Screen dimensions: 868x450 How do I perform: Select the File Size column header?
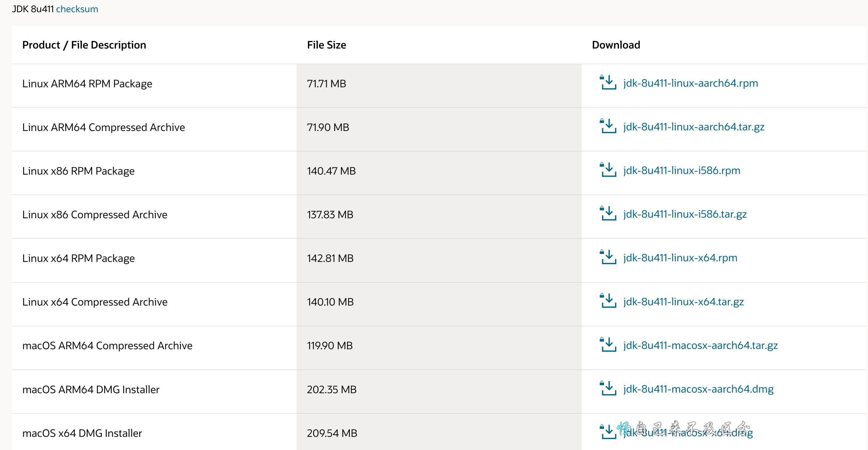point(327,45)
